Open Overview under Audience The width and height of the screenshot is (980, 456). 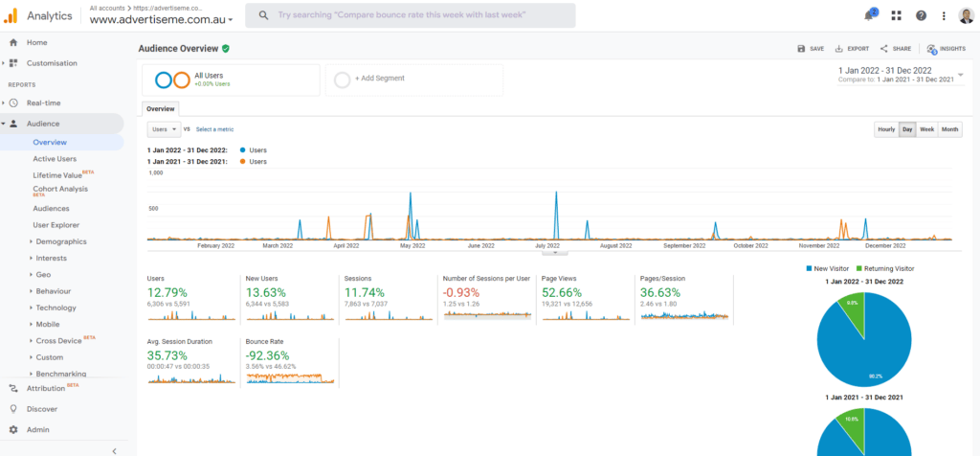coord(50,142)
